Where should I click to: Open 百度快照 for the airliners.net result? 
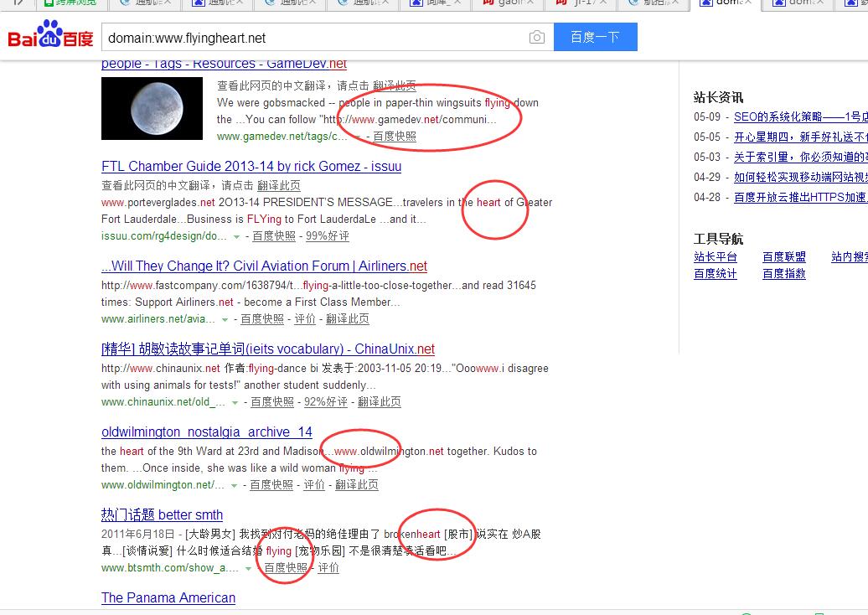(x=262, y=319)
